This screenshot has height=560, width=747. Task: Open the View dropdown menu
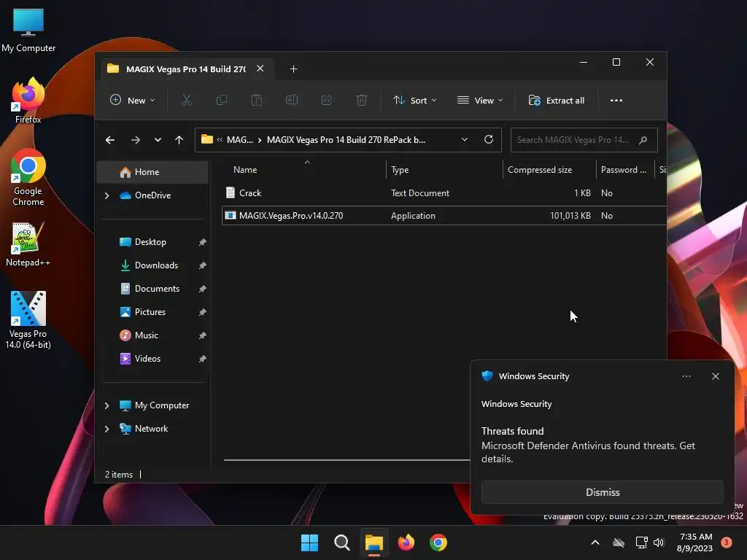(x=480, y=101)
